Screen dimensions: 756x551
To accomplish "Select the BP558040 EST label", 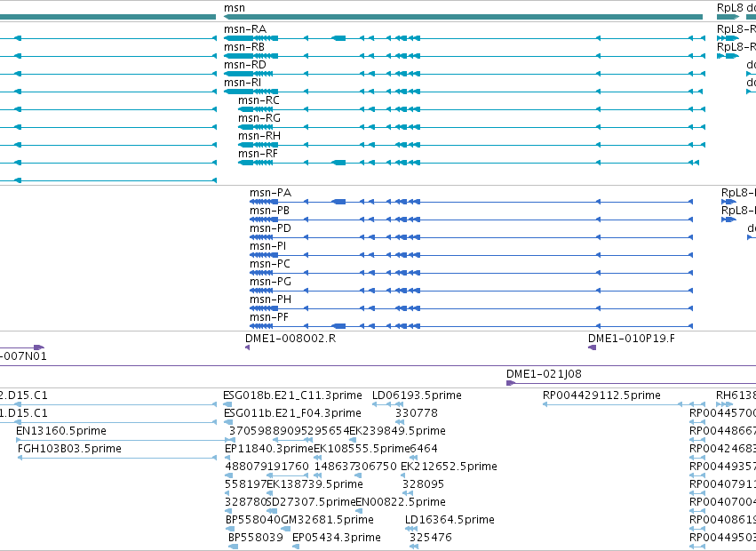I will coord(253,521).
